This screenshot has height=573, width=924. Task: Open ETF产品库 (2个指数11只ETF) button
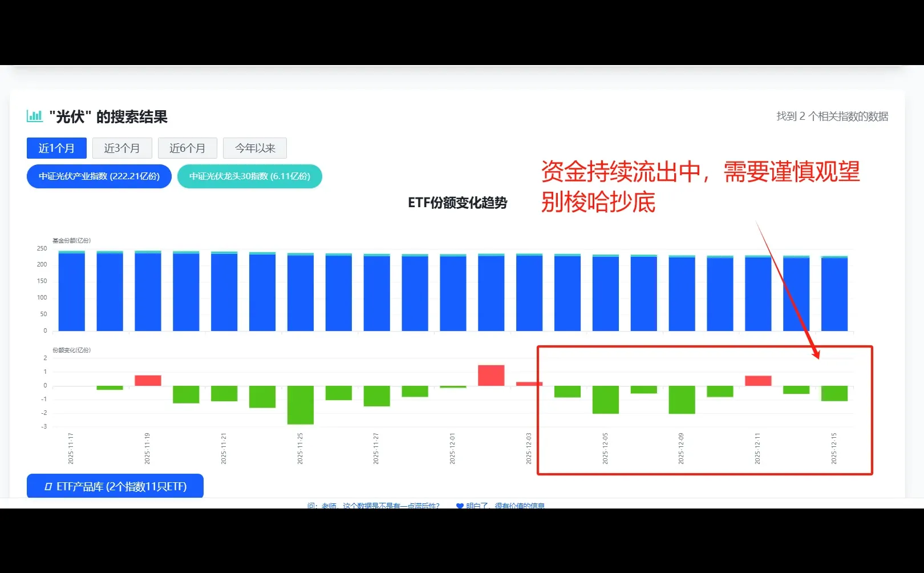pyautogui.click(x=115, y=486)
